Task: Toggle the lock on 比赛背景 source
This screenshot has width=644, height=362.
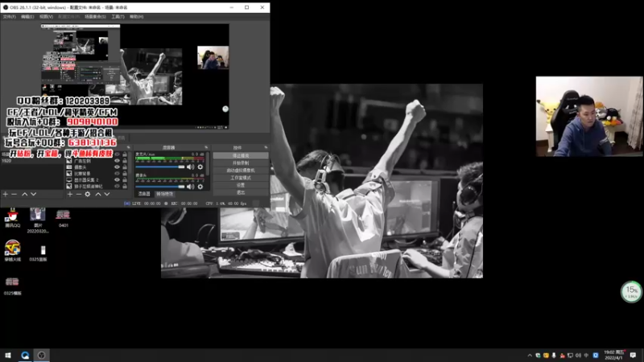Action: [125, 174]
